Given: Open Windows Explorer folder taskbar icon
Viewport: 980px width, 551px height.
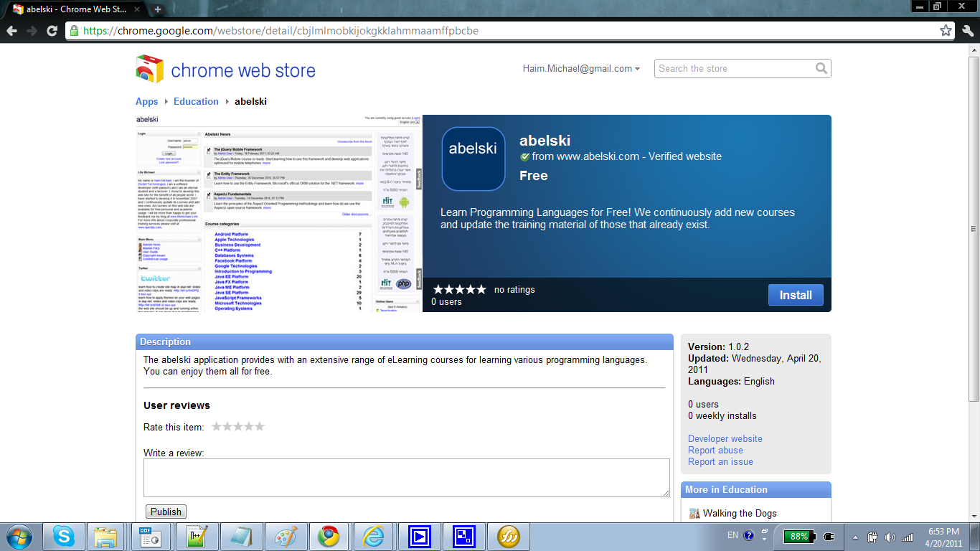Looking at the screenshot, I should (x=106, y=536).
